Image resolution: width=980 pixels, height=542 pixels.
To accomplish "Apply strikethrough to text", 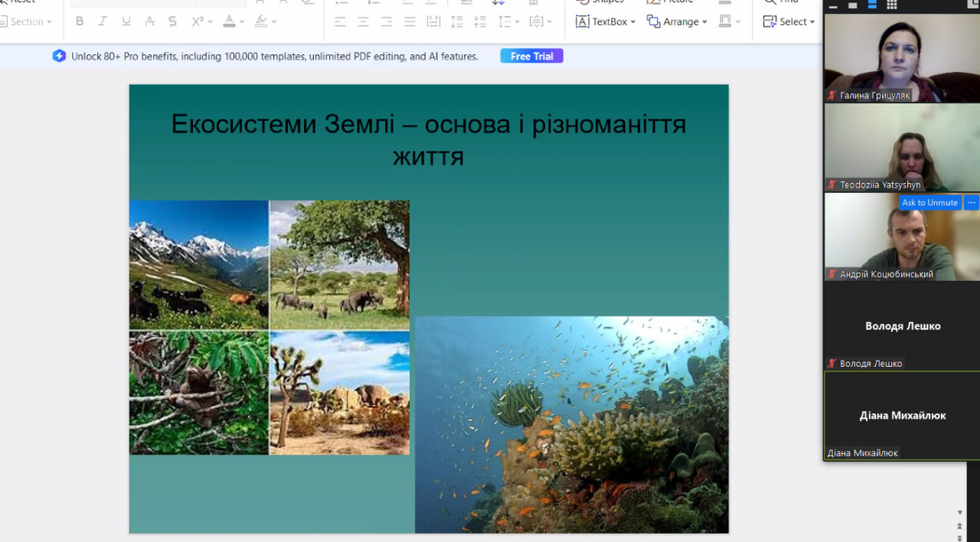I will (x=149, y=21).
